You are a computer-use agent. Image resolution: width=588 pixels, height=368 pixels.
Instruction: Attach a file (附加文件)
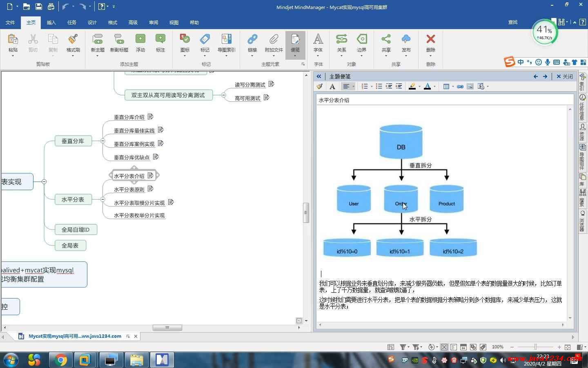point(274,39)
